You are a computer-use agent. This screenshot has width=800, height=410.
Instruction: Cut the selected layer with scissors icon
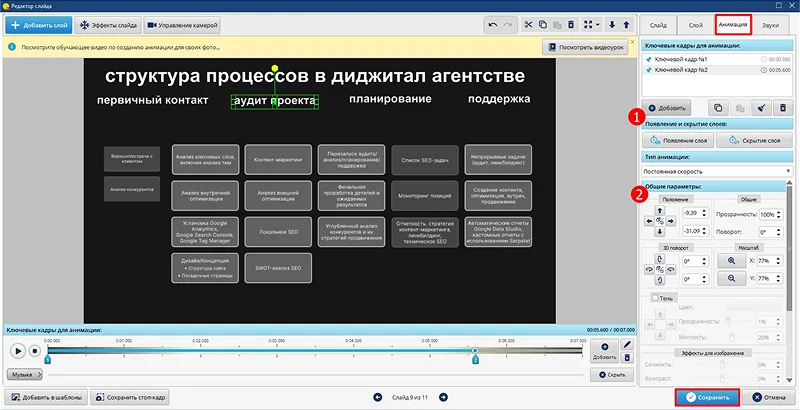pyautogui.click(x=528, y=25)
